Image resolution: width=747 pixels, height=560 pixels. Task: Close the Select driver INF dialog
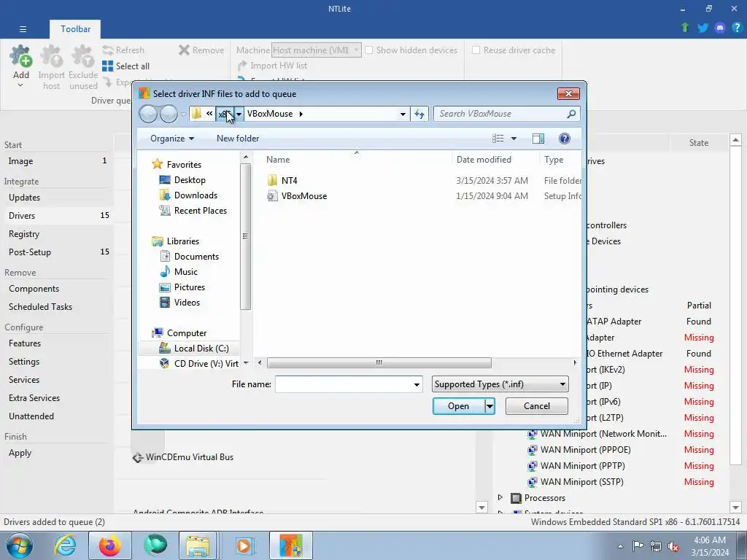[x=568, y=94]
